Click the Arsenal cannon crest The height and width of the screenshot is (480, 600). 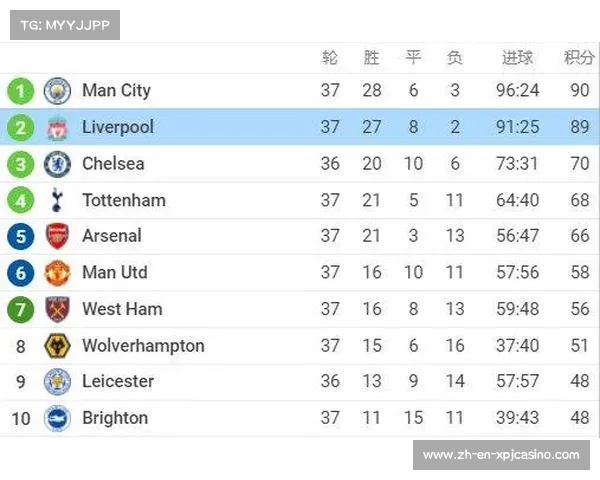click(x=57, y=236)
